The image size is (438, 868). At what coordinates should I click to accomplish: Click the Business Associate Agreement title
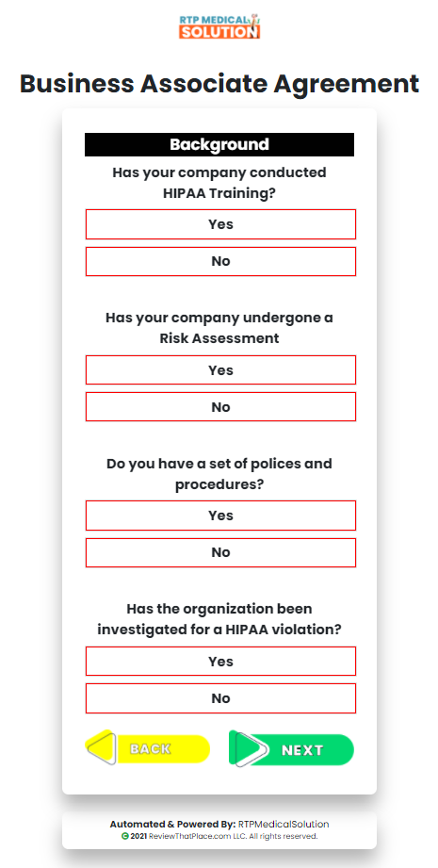[x=219, y=84]
